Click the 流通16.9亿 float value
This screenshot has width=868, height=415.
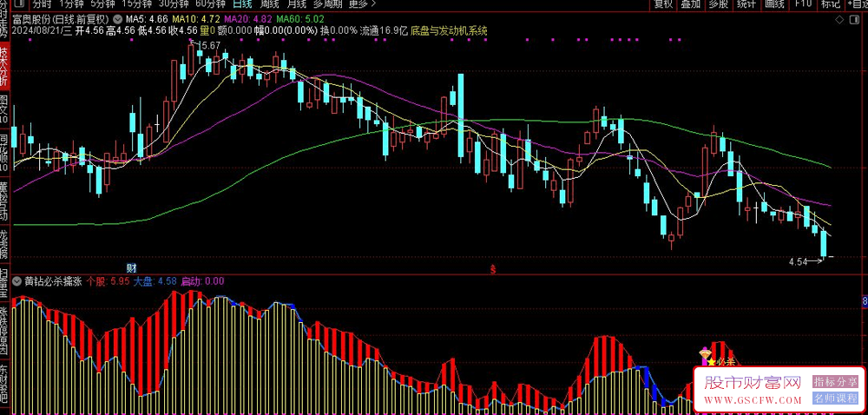point(384,30)
